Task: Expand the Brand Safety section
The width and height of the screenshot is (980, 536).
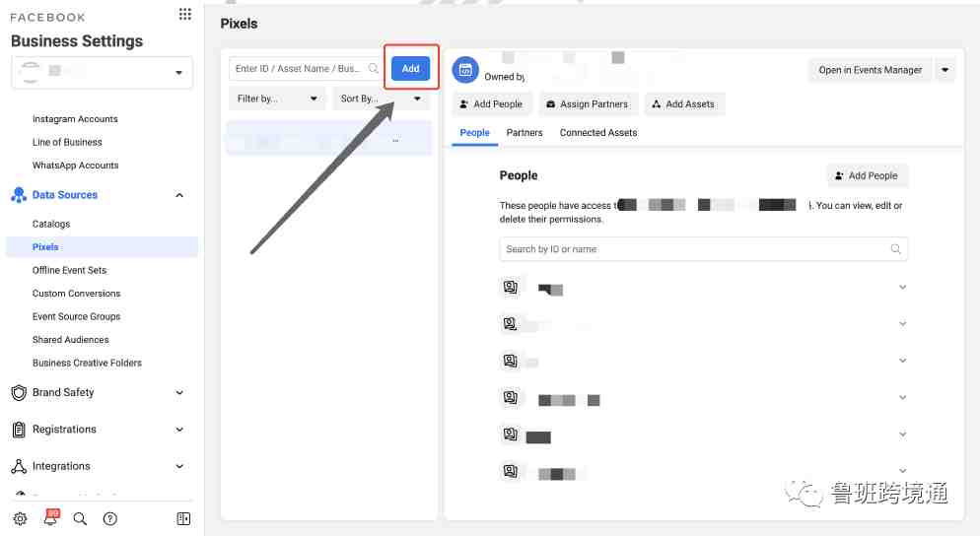Action: click(179, 392)
